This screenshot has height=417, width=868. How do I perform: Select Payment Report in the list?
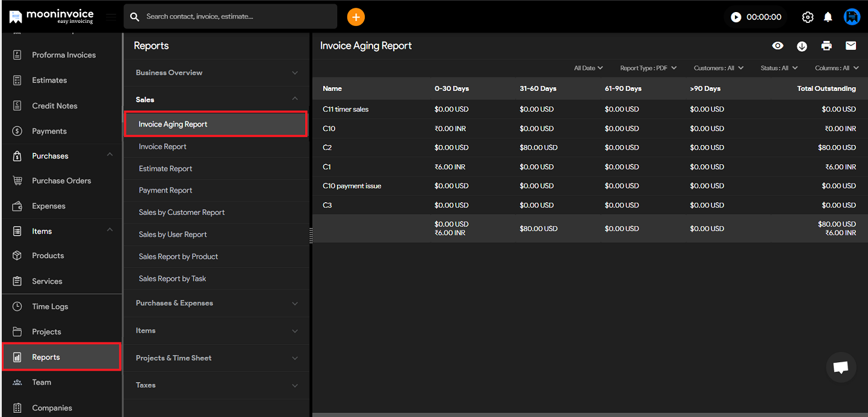(x=166, y=190)
